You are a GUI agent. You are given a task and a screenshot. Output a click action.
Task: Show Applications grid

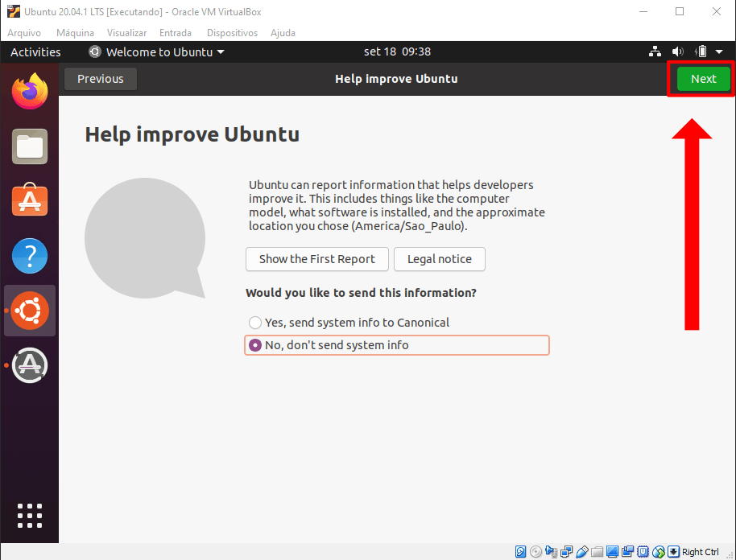[x=30, y=516]
